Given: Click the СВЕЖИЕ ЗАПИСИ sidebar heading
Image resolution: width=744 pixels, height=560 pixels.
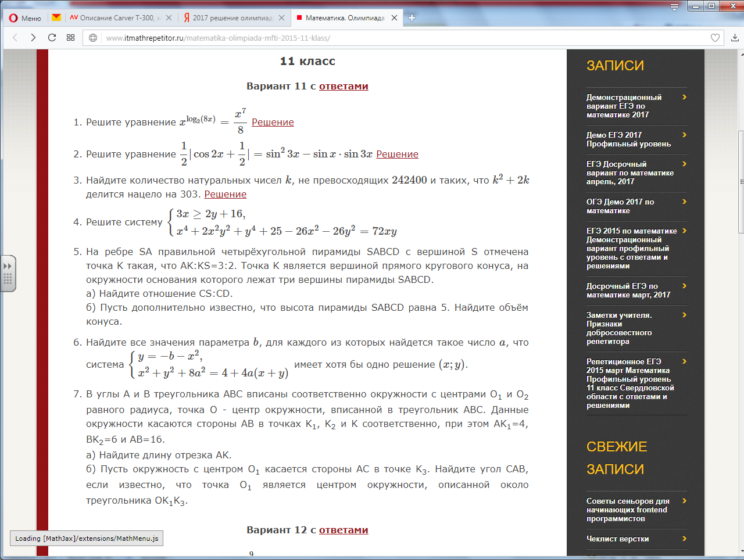Looking at the screenshot, I should [617, 458].
